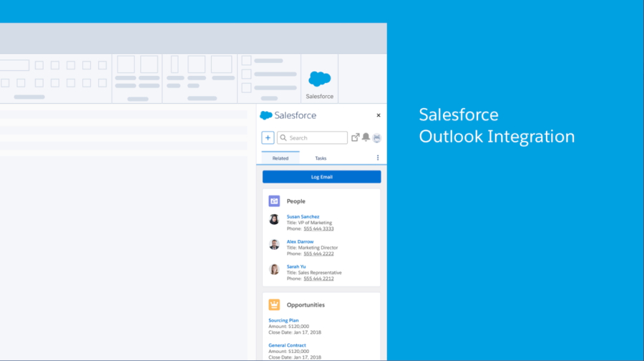Screen dimensions: 644x361
Task: Switch to the Tasks tab
Action: coord(321,158)
